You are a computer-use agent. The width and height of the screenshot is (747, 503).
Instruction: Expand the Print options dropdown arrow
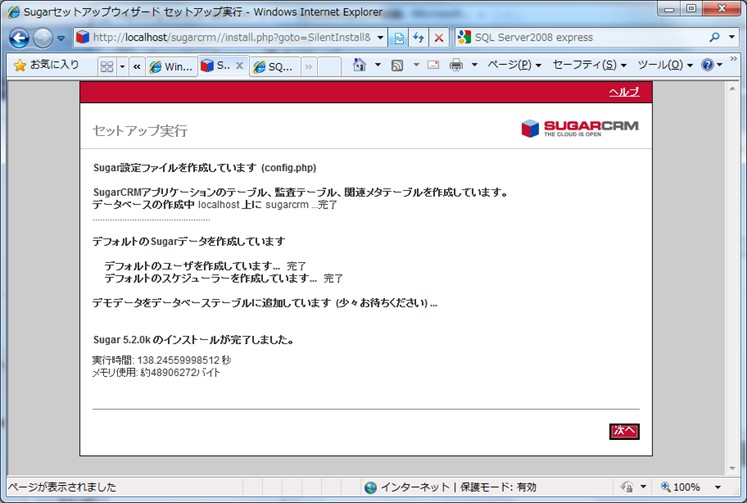474,65
